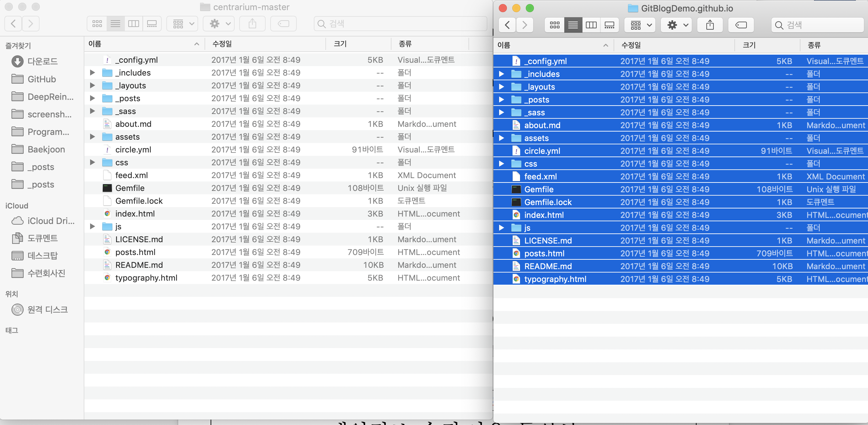Expand the assets folder in centrarium-master

coord(92,137)
